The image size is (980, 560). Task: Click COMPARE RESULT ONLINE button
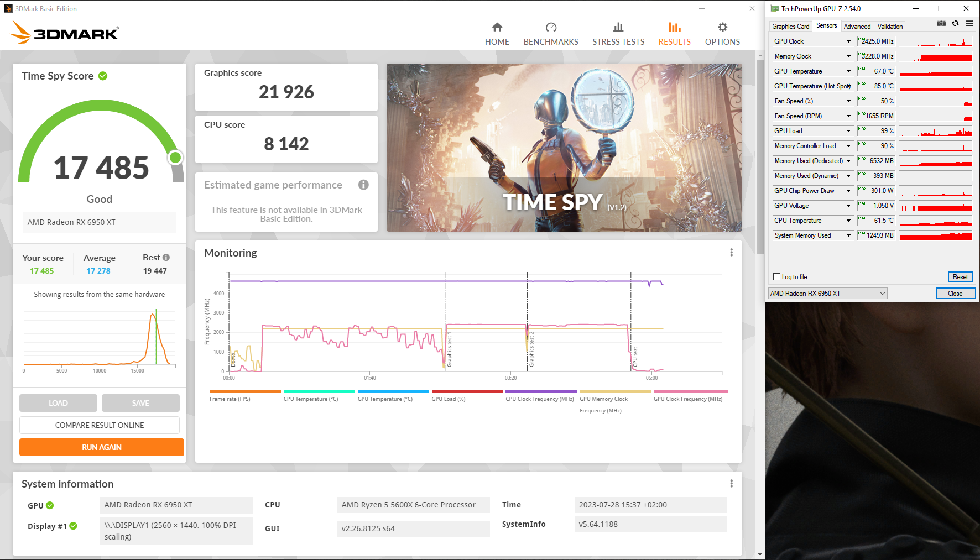tap(100, 425)
